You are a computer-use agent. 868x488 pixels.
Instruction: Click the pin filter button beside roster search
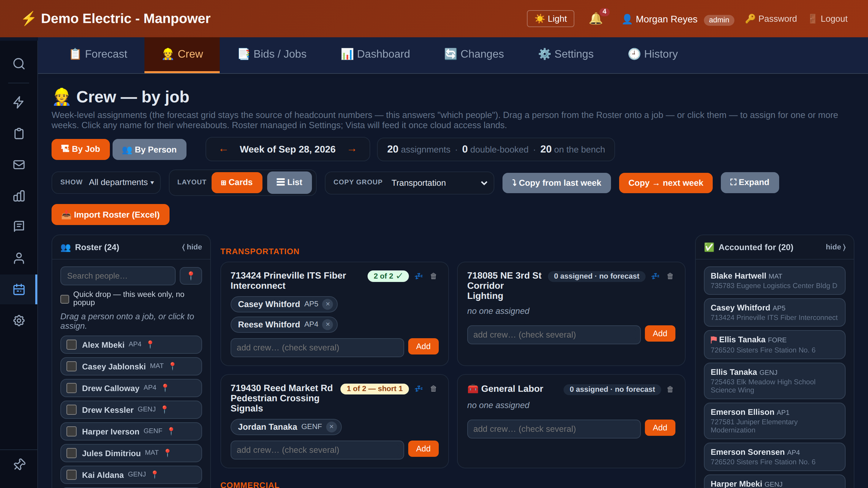click(x=191, y=276)
